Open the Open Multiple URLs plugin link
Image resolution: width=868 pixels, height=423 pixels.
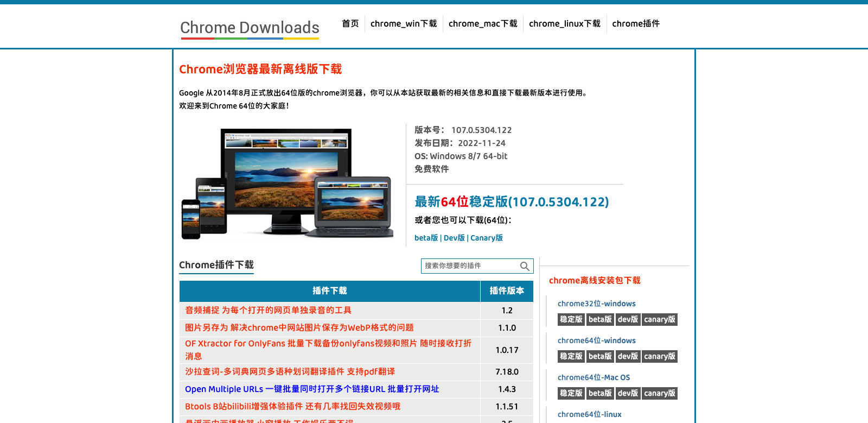(x=312, y=389)
